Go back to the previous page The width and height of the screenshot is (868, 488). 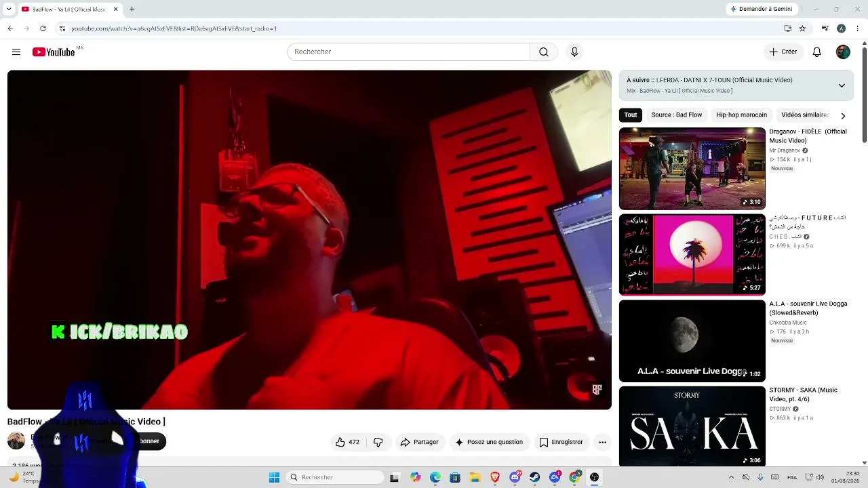(x=10, y=28)
